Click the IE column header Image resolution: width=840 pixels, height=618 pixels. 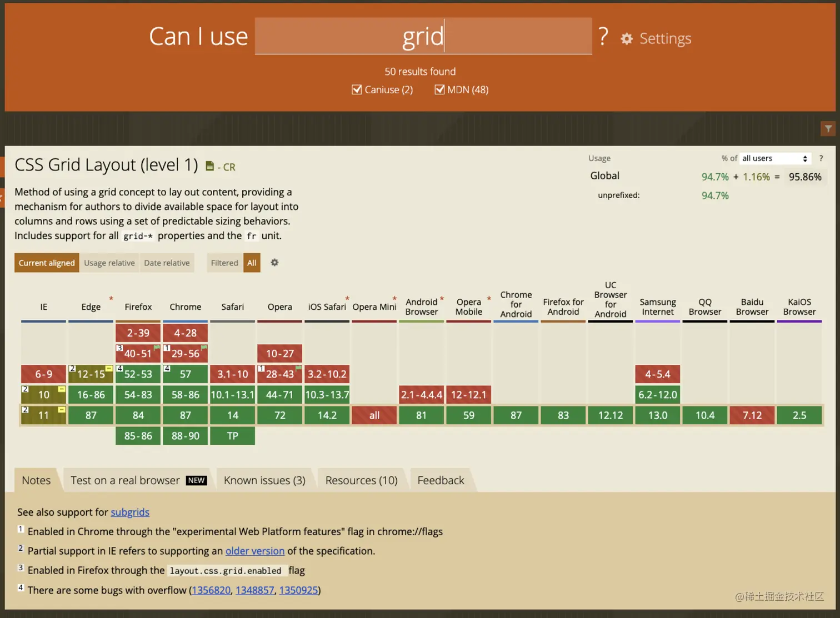point(44,307)
